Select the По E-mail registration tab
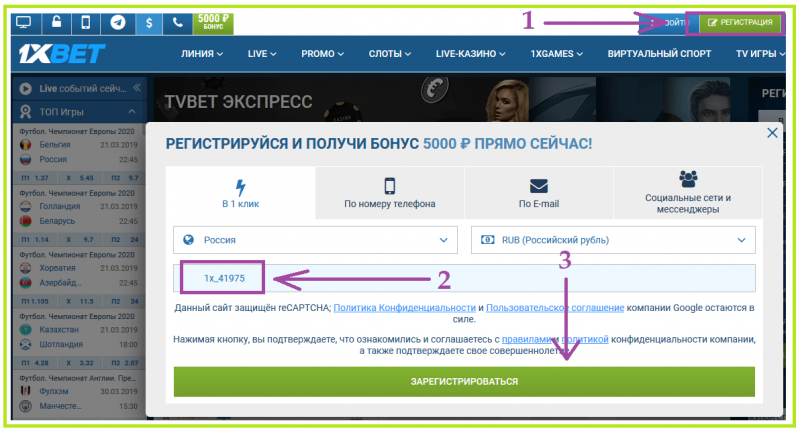 point(539,193)
